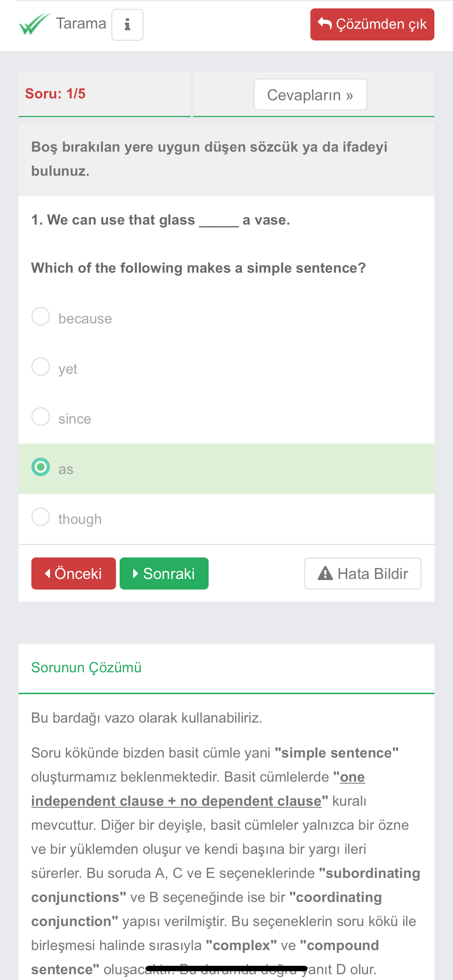Click the green checkmark Tarama logo
453x980 pixels.
(34, 24)
